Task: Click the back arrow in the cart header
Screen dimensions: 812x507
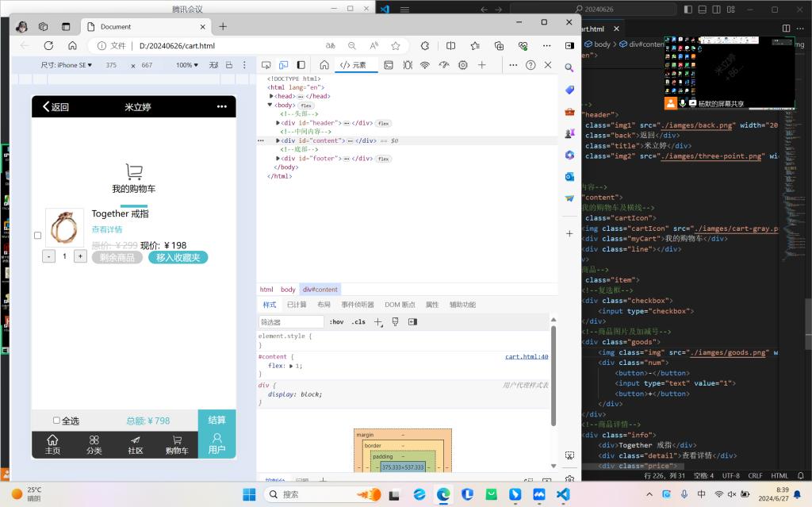Action: pos(46,106)
